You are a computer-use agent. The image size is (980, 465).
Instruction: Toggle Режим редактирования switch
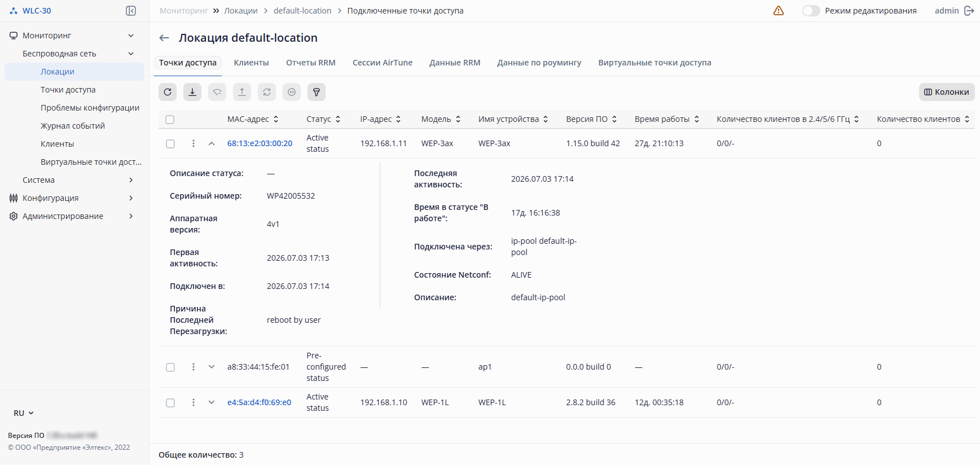(x=811, y=11)
